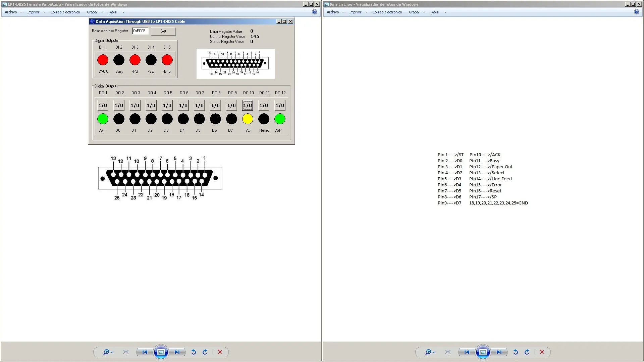This screenshot has width=644, height=362.
Task: Go to previous image in right viewer
Action: tap(467, 352)
